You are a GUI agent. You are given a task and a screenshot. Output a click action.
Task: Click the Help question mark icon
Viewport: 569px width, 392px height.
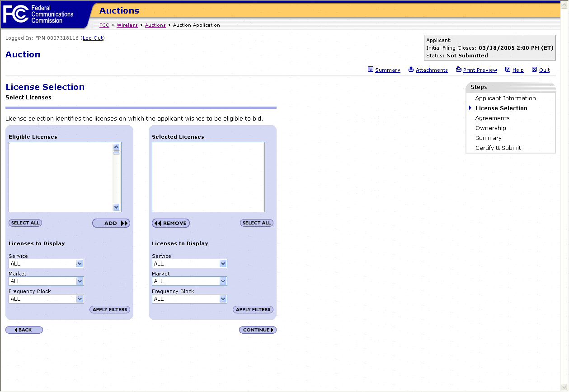pos(508,70)
